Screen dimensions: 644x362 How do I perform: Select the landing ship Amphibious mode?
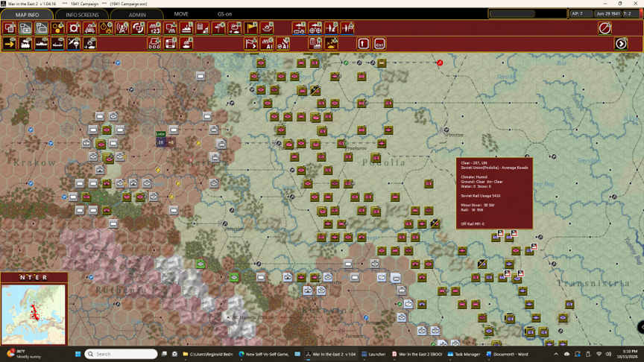click(x=58, y=43)
